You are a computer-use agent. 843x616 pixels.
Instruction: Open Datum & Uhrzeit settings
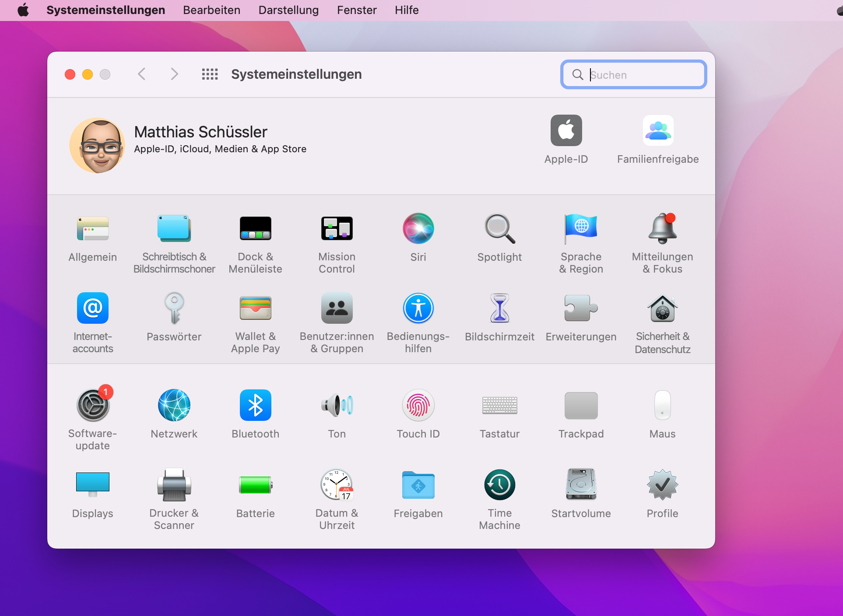[337, 485]
